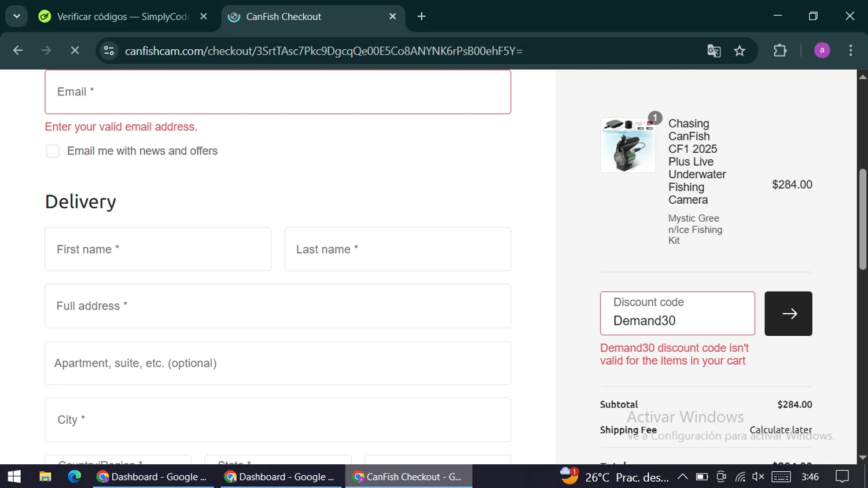Open Chrome three-dot menu
The image size is (868, 488).
[851, 51]
